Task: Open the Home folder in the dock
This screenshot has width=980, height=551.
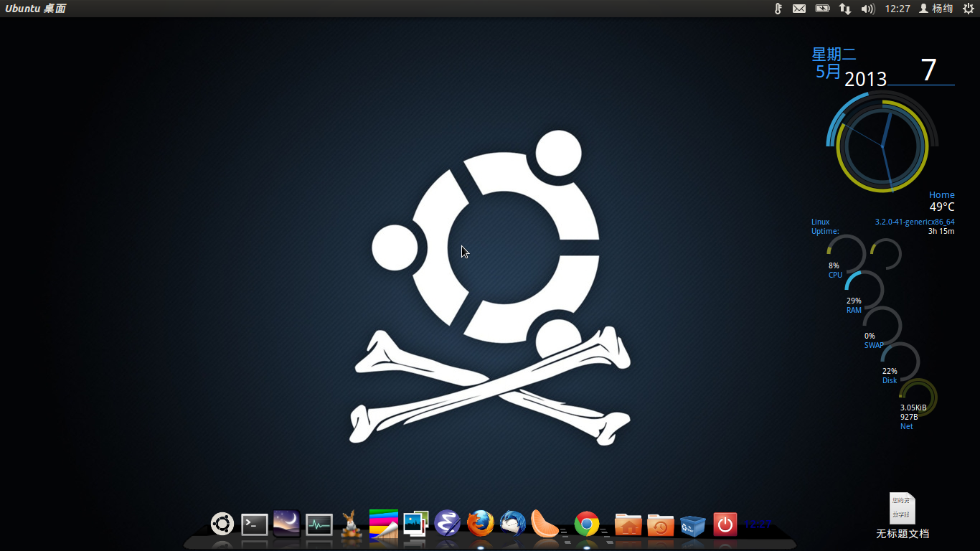Action: click(628, 524)
